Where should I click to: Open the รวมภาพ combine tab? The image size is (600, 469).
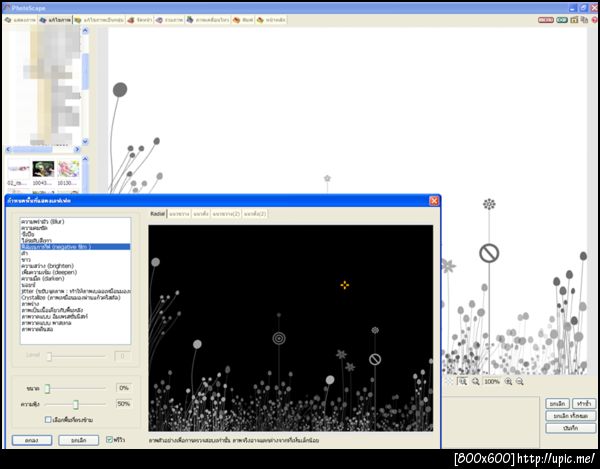(169, 20)
